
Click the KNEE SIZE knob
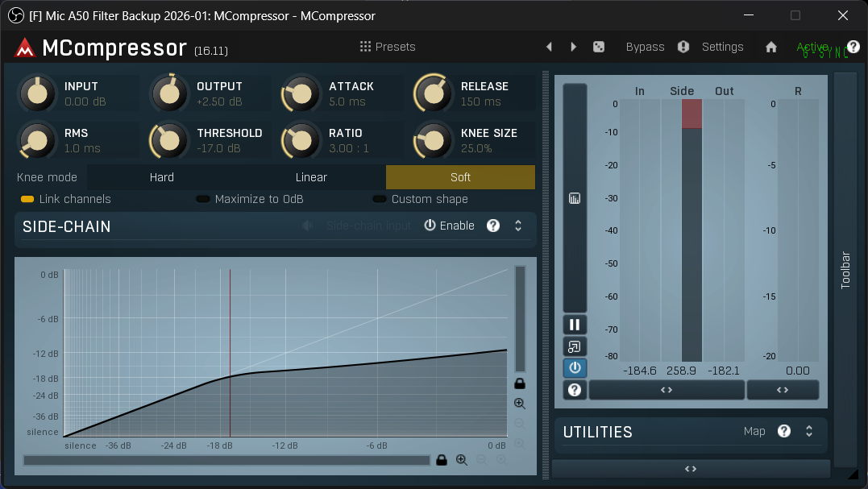pos(433,140)
